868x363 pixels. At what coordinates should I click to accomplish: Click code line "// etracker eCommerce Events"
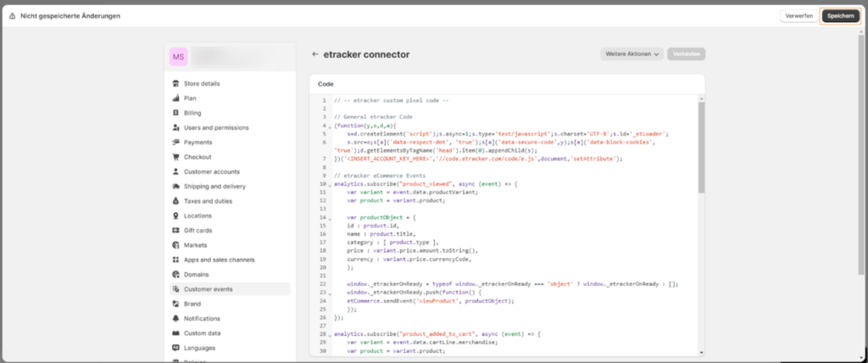tap(380, 176)
